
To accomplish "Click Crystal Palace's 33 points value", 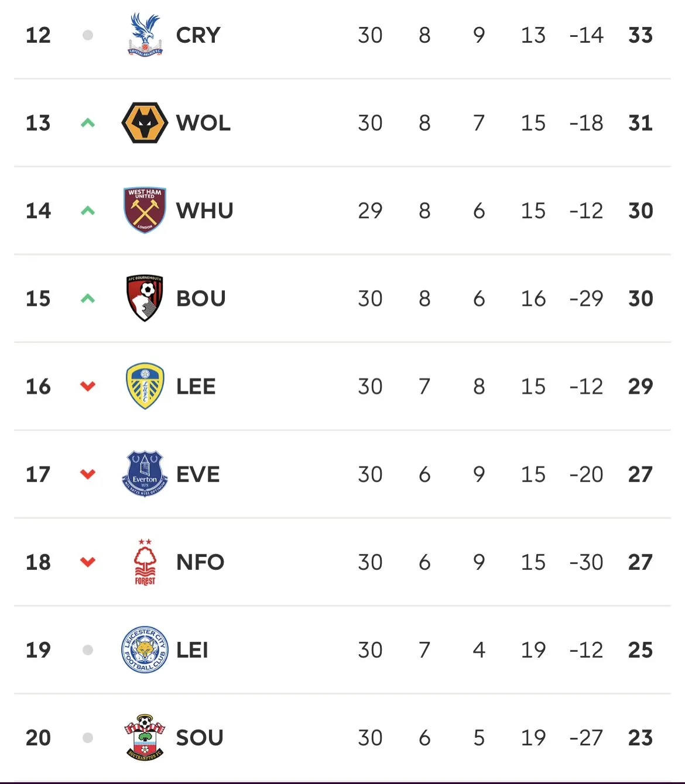I will pos(640,35).
